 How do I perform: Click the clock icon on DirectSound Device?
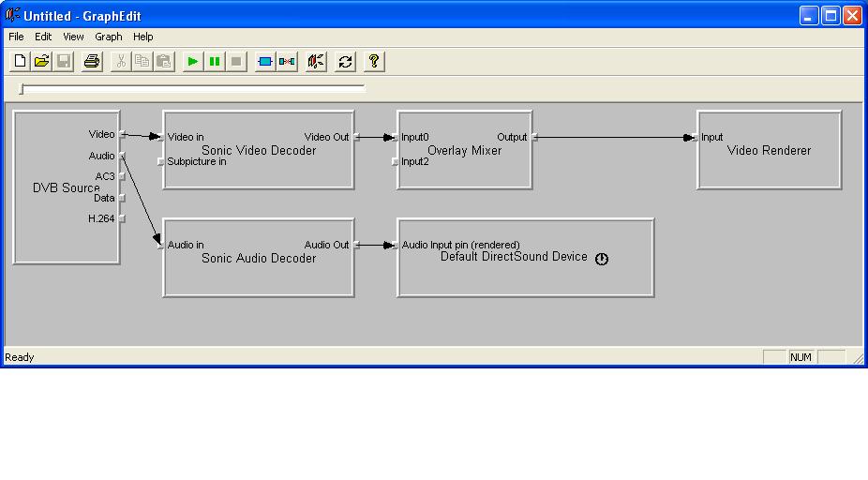tap(602, 259)
